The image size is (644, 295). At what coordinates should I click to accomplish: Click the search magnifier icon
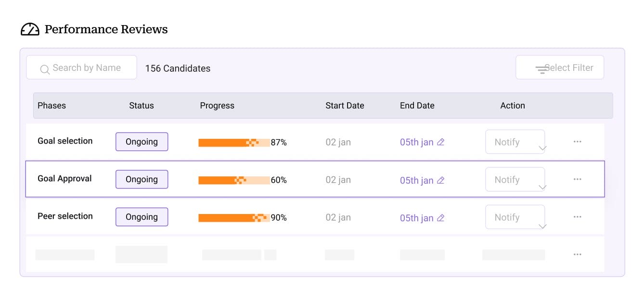click(x=45, y=69)
